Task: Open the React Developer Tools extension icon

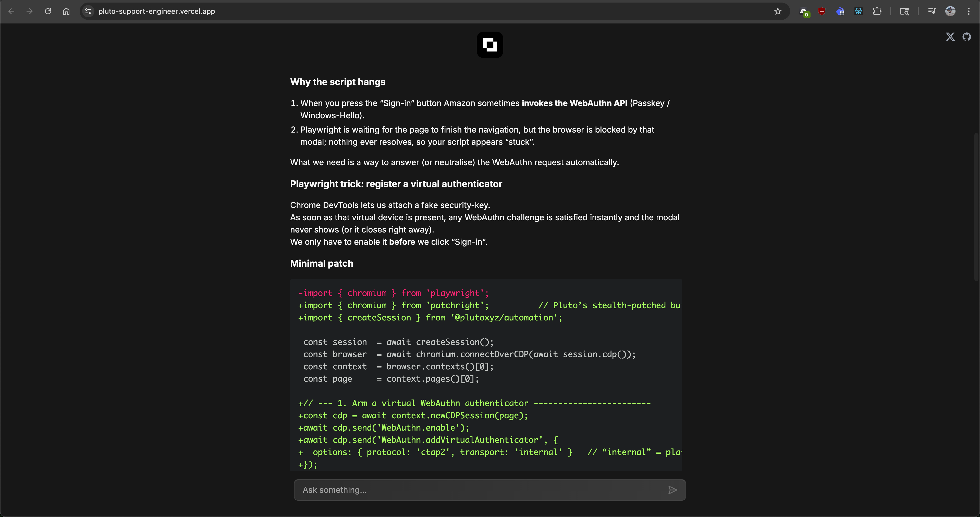Action: (858, 11)
